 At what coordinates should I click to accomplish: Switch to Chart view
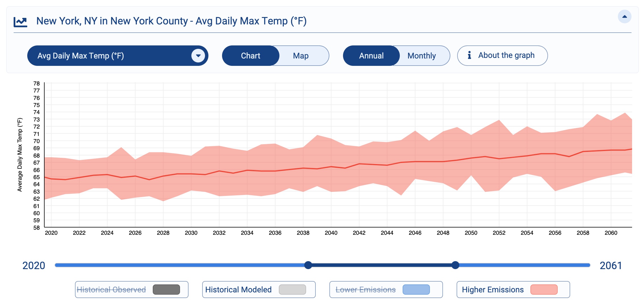pyautogui.click(x=250, y=56)
